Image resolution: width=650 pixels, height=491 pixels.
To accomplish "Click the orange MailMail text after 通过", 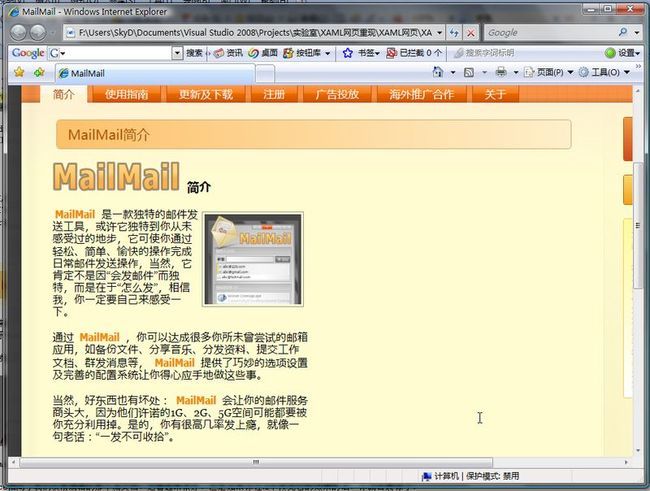I will (x=99, y=337).
